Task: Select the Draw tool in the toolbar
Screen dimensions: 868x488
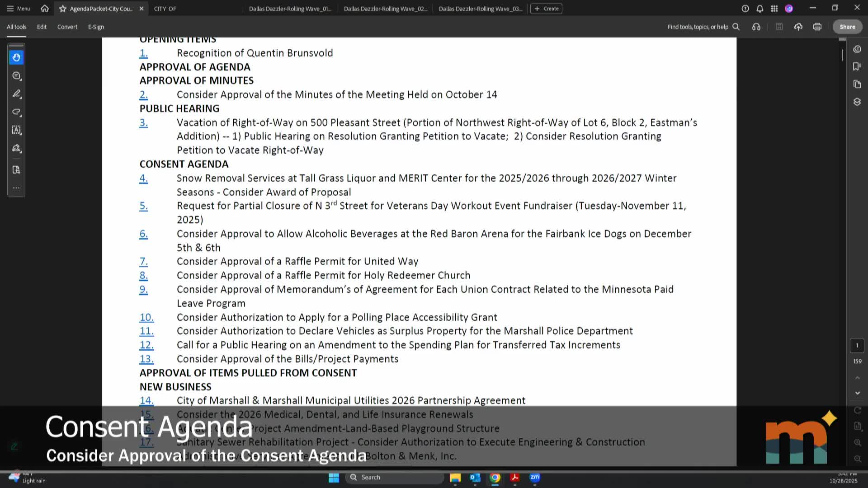Action: (16, 112)
